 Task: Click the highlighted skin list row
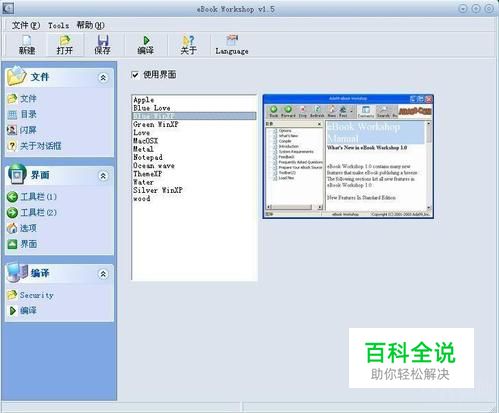[194, 116]
